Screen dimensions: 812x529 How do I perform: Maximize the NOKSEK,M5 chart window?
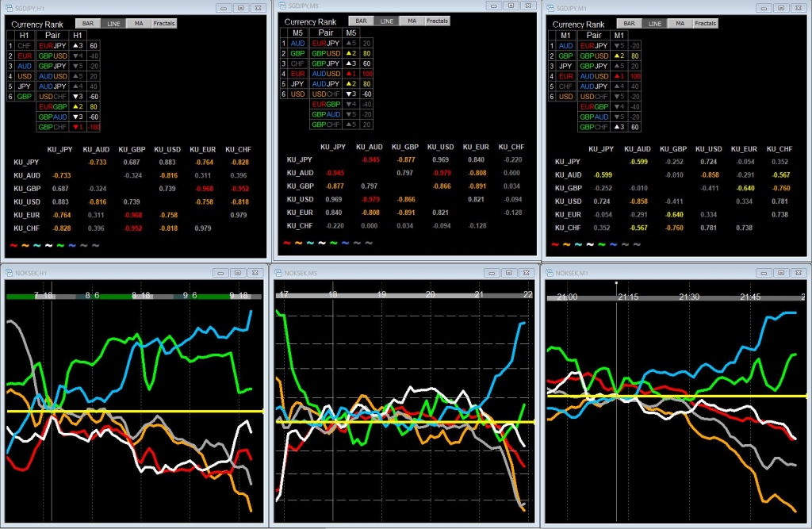(510, 273)
